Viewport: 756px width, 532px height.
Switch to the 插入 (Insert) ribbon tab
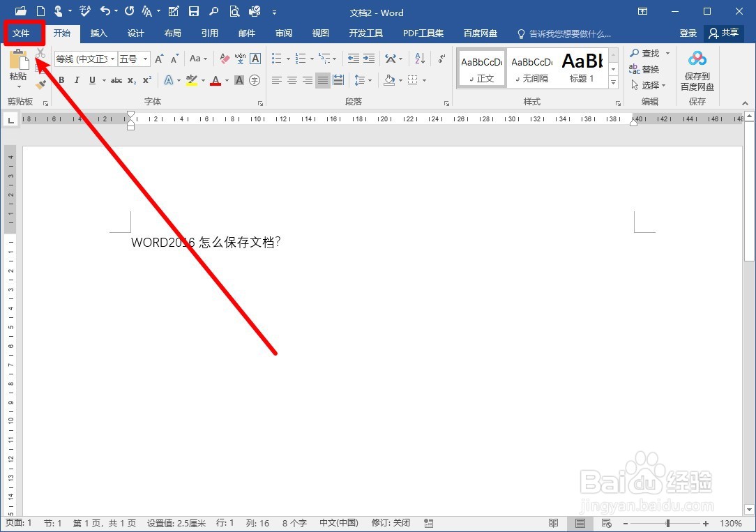(x=98, y=33)
